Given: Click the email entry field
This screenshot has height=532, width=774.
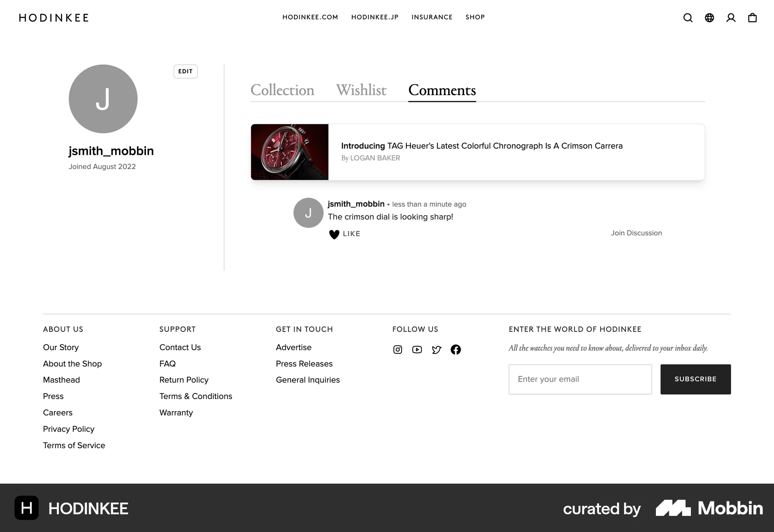Looking at the screenshot, I should [580, 379].
